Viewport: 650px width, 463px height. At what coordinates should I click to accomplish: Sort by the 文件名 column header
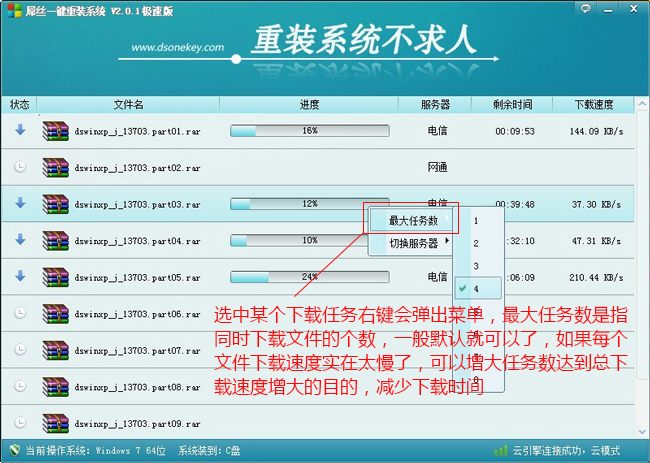click(x=128, y=104)
